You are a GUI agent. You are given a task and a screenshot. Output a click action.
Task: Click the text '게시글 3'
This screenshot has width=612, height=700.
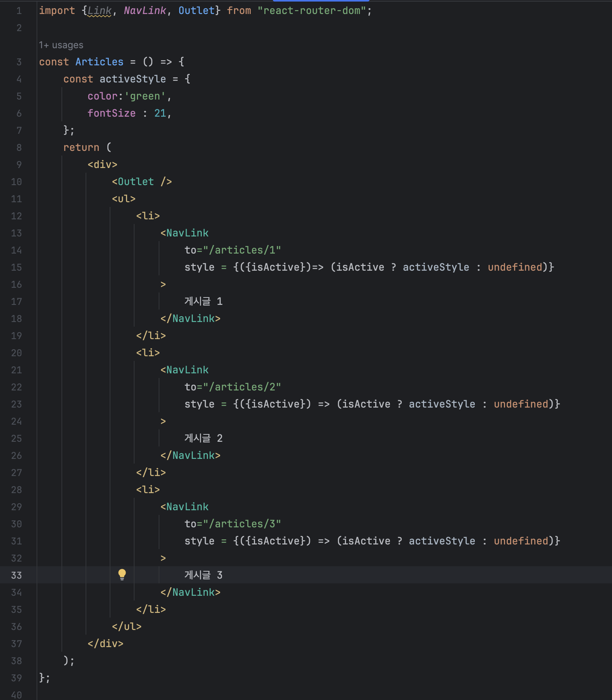click(204, 575)
